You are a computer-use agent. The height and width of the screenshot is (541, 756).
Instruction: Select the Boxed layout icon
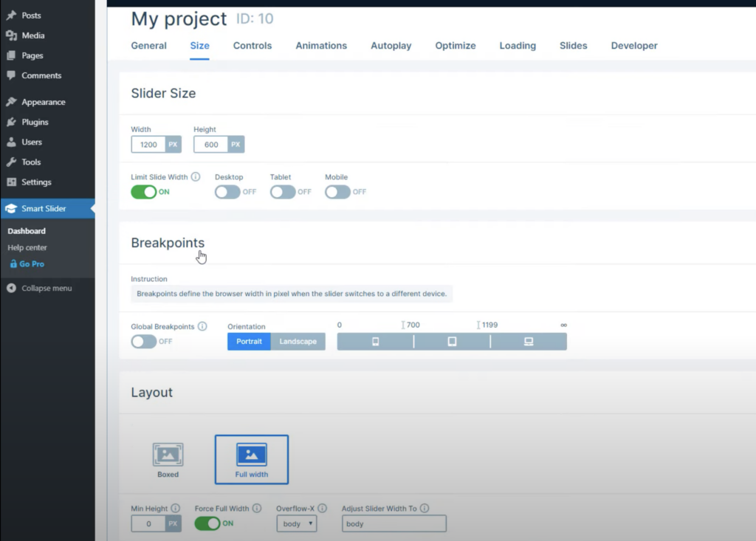coord(168,455)
